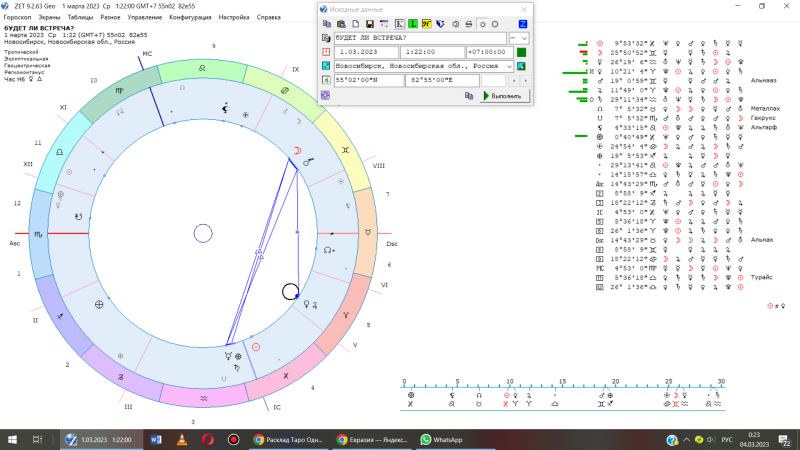Click the save disk icon in dialog

tap(370, 23)
